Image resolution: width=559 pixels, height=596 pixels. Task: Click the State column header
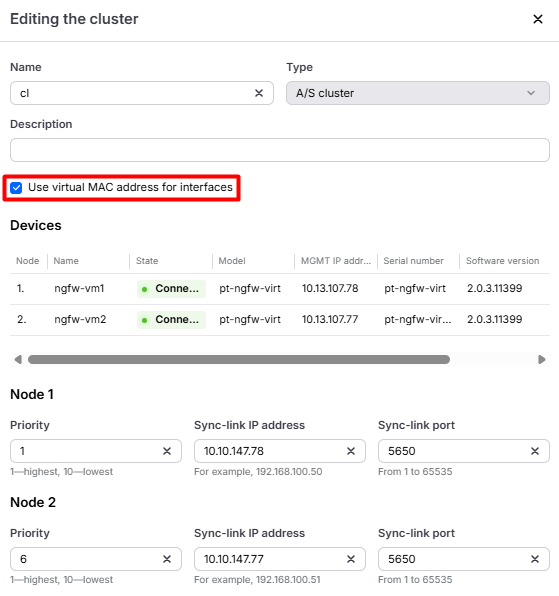tap(147, 261)
